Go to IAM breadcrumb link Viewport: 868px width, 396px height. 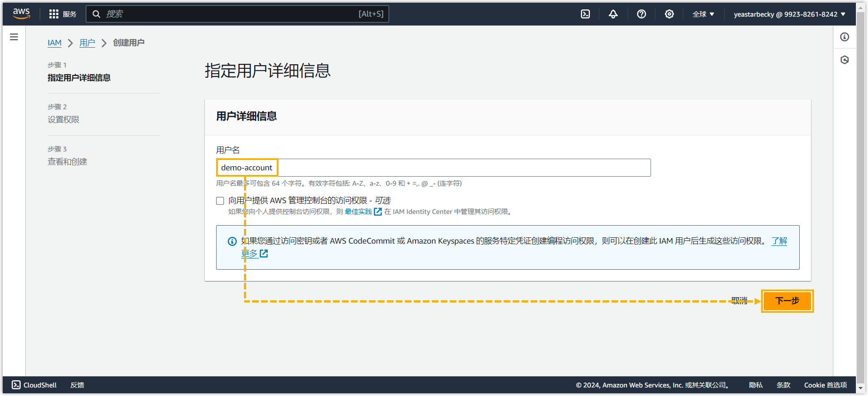click(54, 43)
